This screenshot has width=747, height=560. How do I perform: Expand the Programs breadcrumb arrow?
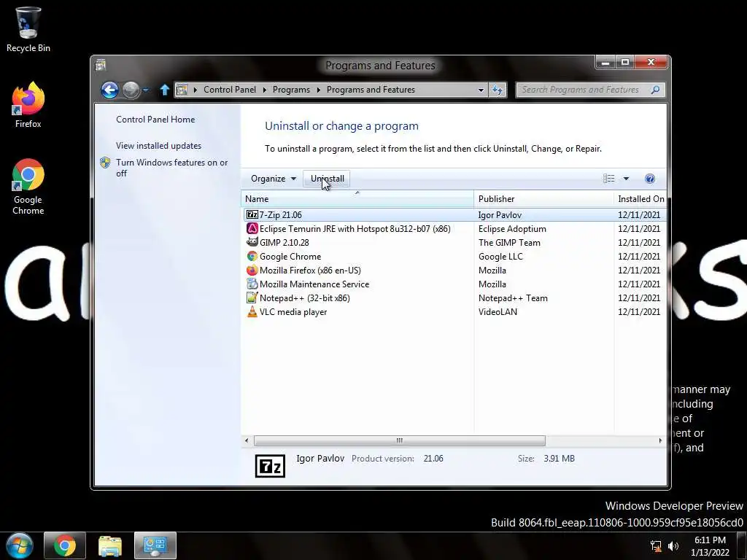(318, 90)
